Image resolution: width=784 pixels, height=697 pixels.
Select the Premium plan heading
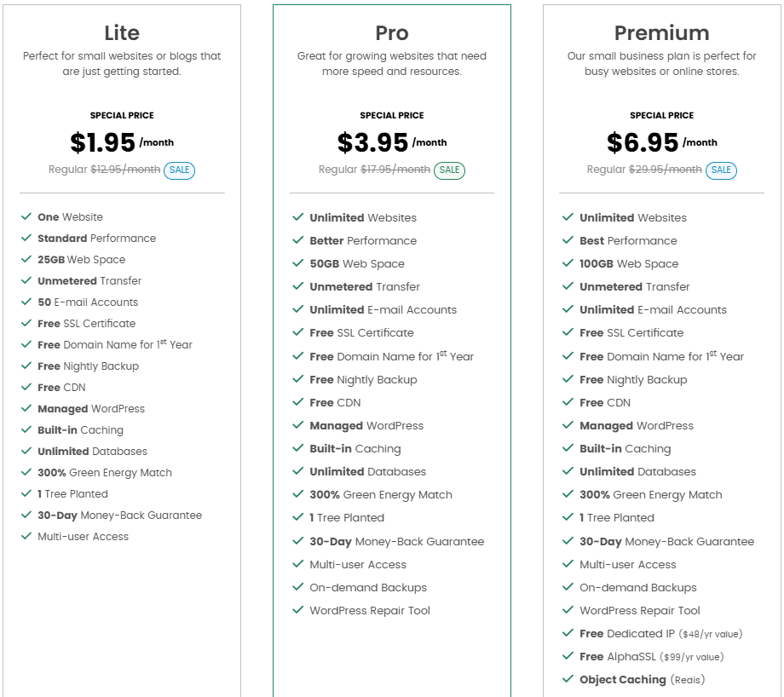[x=662, y=33]
